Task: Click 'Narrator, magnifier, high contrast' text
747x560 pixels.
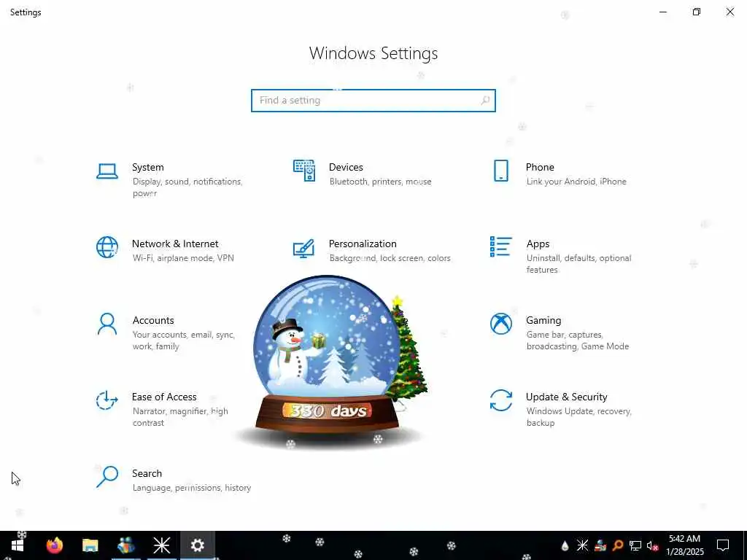Action: [x=180, y=417]
